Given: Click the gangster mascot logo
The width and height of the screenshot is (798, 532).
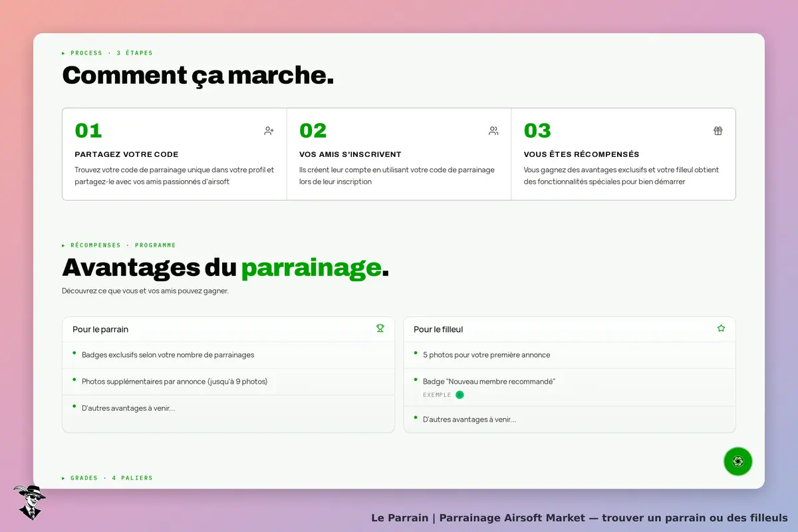Looking at the screenshot, I should 29,502.
